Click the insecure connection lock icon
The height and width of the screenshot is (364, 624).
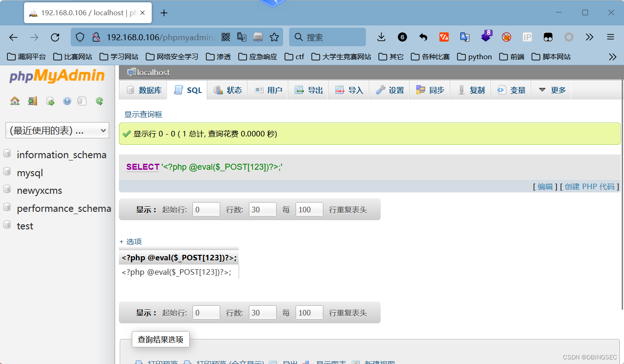coord(96,37)
